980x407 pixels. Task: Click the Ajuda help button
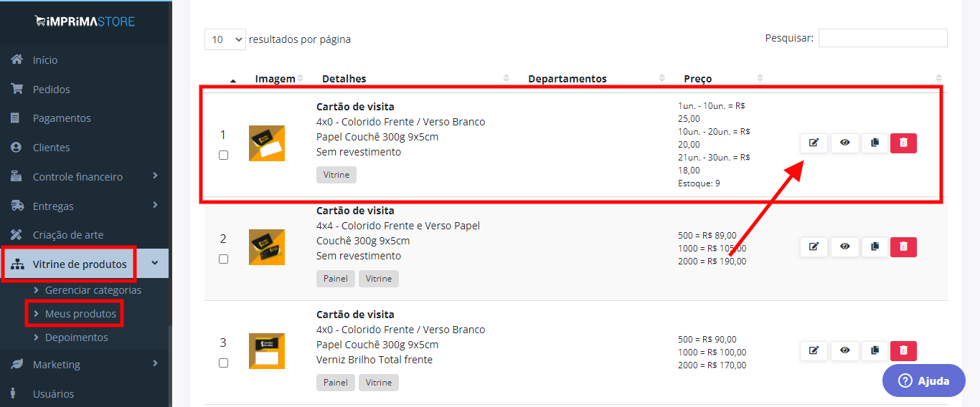pyautogui.click(x=924, y=380)
